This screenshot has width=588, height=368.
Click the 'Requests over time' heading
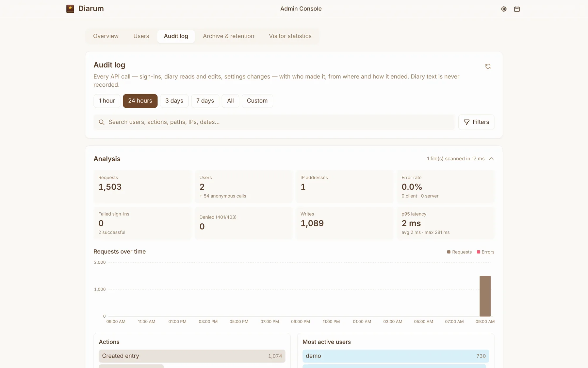[x=120, y=252]
